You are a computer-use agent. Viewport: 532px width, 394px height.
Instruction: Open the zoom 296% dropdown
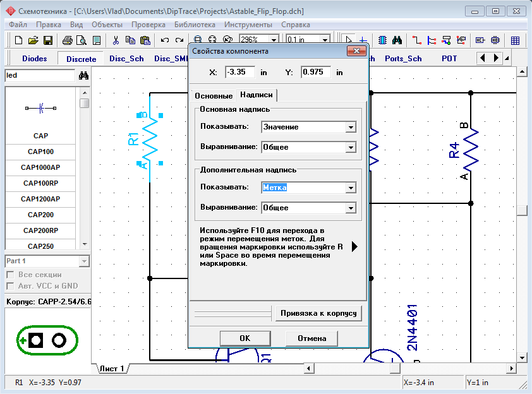click(274, 40)
